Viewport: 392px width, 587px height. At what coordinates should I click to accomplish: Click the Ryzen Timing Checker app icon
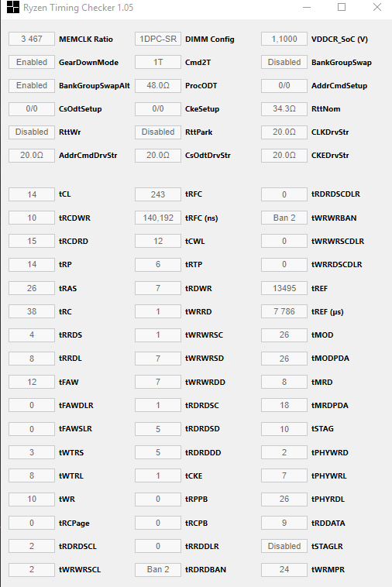(x=12, y=7)
